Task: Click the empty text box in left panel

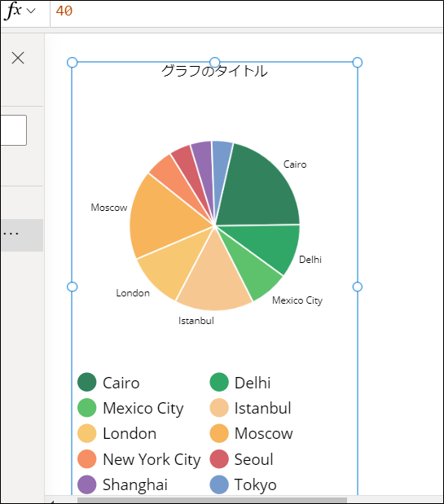Action: 13,130
